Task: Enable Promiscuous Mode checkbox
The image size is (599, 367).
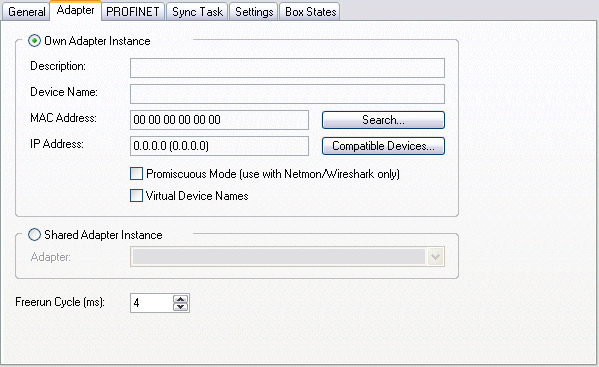Action: (x=136, y=174)
